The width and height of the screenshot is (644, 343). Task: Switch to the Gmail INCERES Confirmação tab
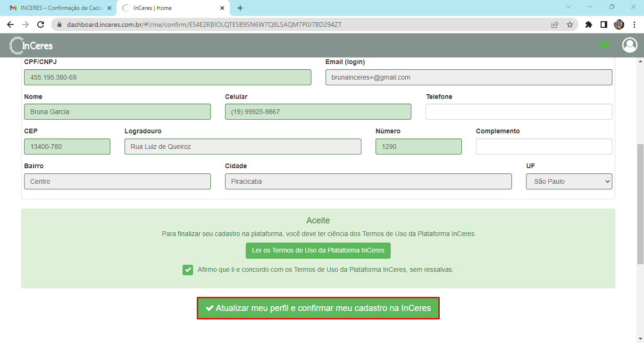(x=59, y=8)
